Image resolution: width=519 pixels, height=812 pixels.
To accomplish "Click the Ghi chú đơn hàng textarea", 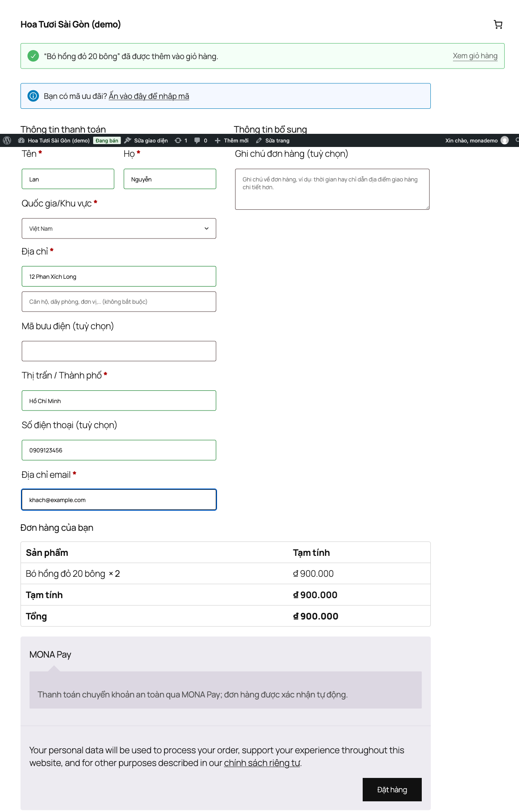I will point(332,189).
